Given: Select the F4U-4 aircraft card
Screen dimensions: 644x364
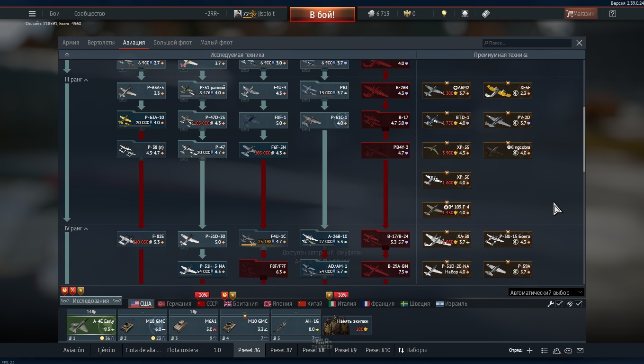Looking at the screenshot, I should point(263,91).
